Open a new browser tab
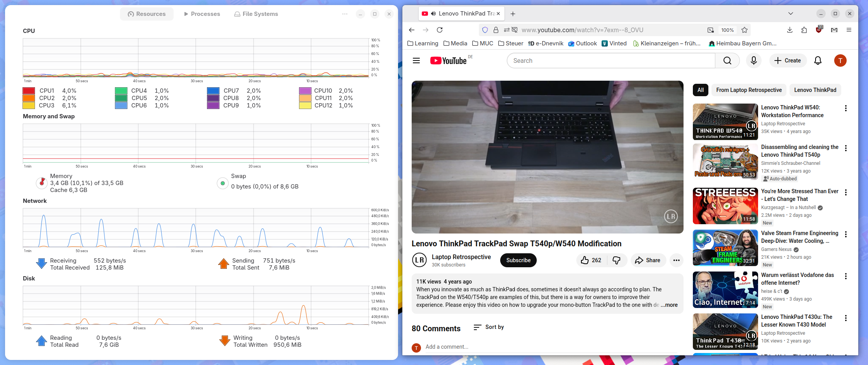 tap(513, 14)
